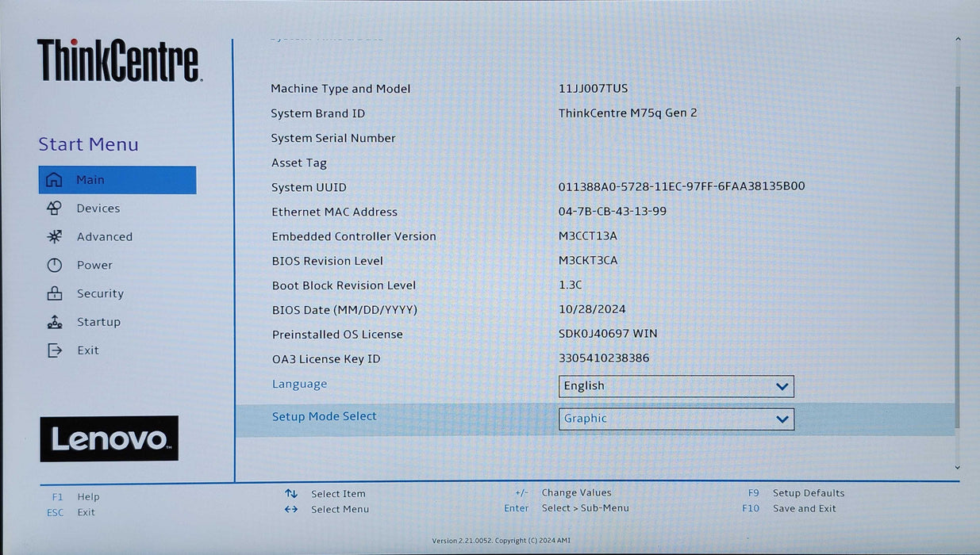980x555 pixels.
Task: Click Enter Select Sub-Menu hint
Action: [x=567, y=508]
